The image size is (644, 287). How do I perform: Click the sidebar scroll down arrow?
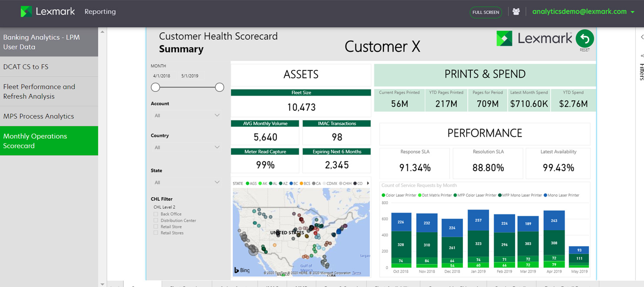tap(102, 284)
